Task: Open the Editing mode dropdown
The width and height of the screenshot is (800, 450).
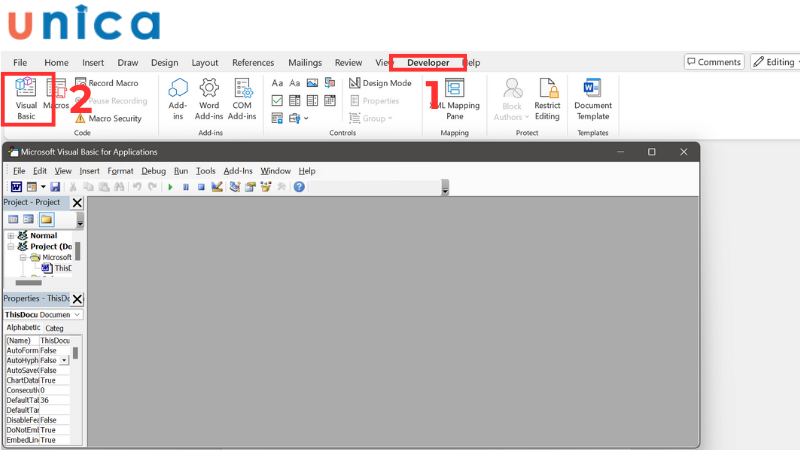Action: pyautogui.click(x=775, y=62)
